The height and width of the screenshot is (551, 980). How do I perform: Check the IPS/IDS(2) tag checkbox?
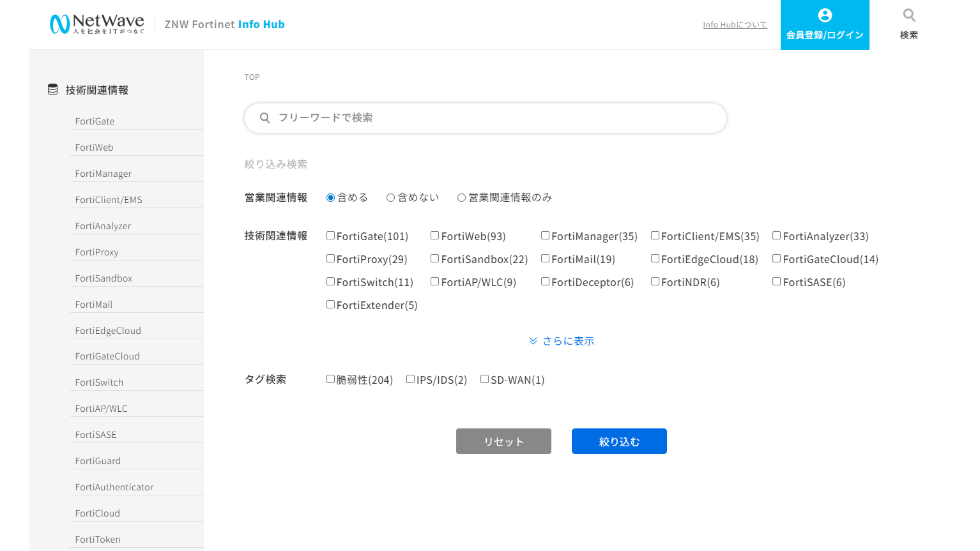tap(410, 379)
